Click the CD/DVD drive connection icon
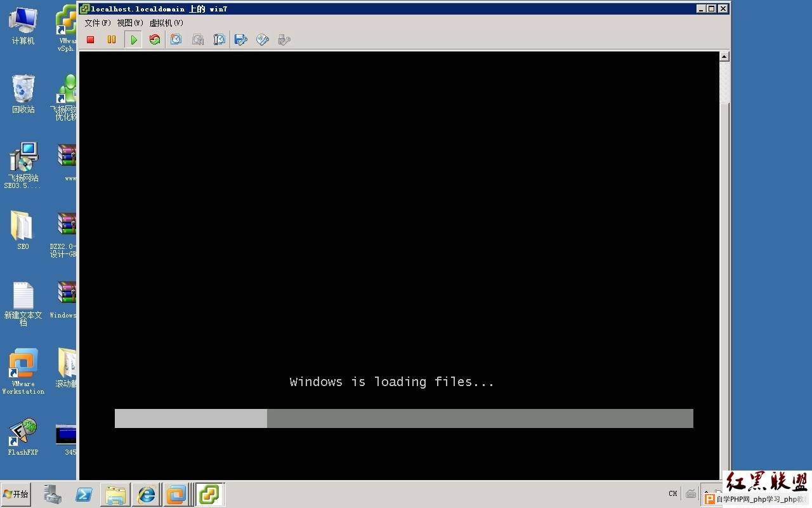The width and height of the screenshot is (812, 508). pyautogui.click(x=263, y=40)
